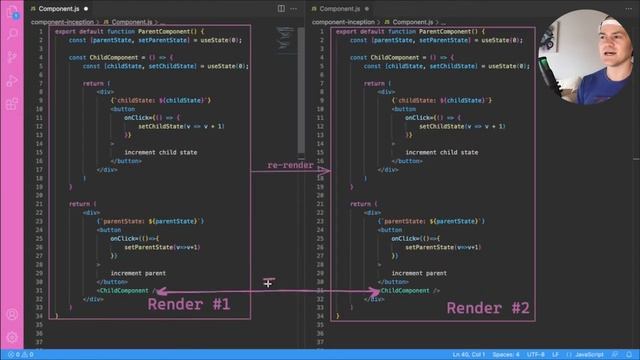Click ChildComponent on line 4 in left editor
This screenshot has width=640, height=360.
(114, 58)
